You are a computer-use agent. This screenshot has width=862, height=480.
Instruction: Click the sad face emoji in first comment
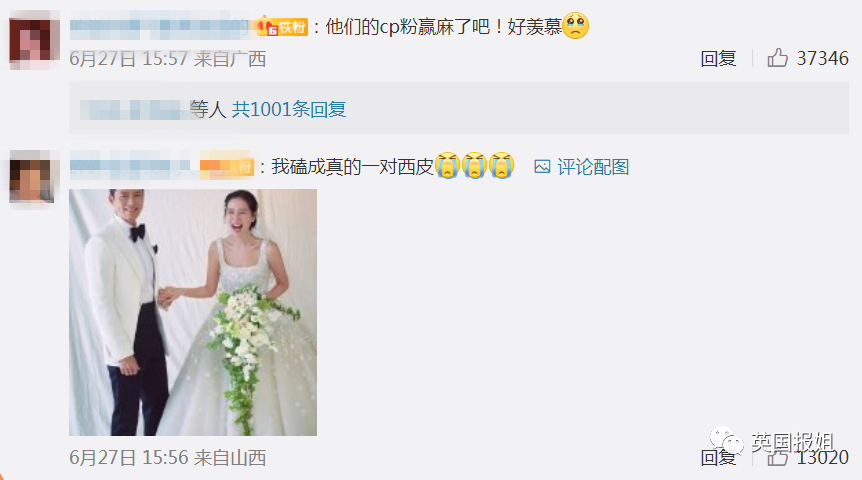pyautogui.click(x=576, y=26)
